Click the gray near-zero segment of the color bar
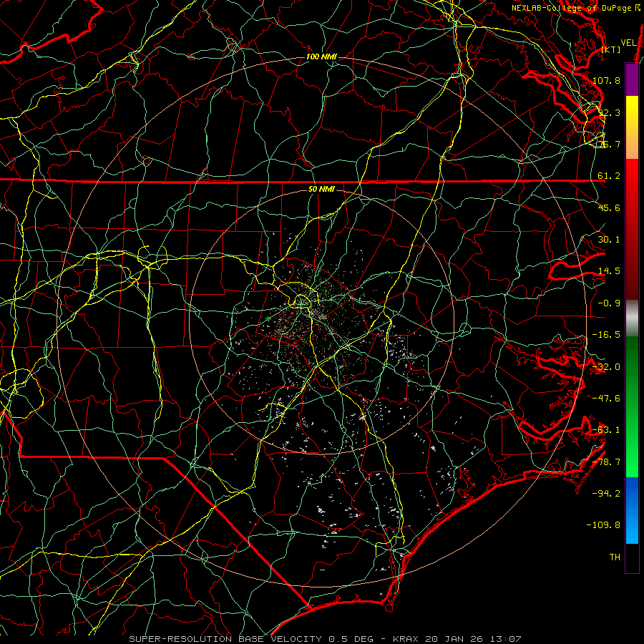Image resolution: width=644 pixels, height=644 pixels. (x=632, y=318)
